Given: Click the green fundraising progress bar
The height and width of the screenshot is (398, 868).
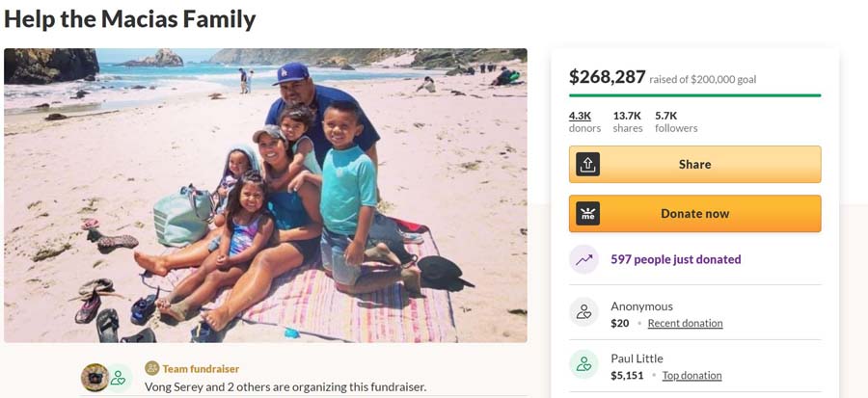Looking at the screenshot, I should tap(694, 95).
